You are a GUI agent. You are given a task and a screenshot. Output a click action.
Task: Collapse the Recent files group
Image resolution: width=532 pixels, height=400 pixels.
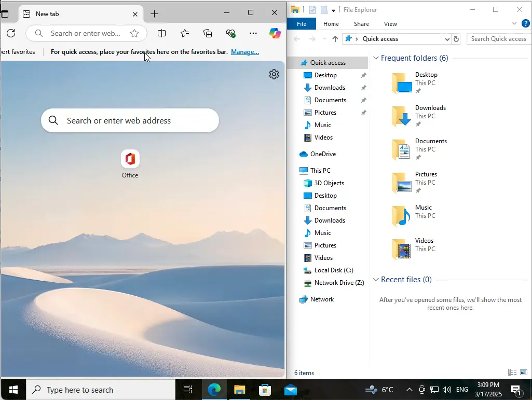point(376,280)
